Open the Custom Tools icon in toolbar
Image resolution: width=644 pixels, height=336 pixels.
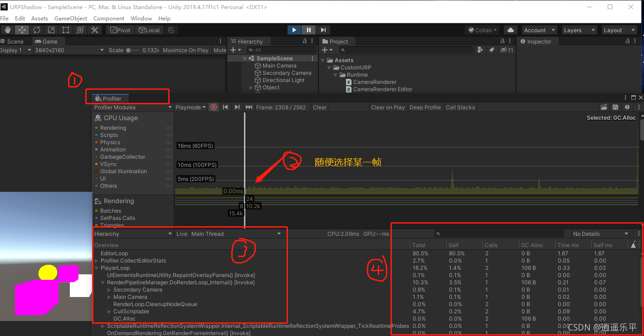click(x=94, y=30)
